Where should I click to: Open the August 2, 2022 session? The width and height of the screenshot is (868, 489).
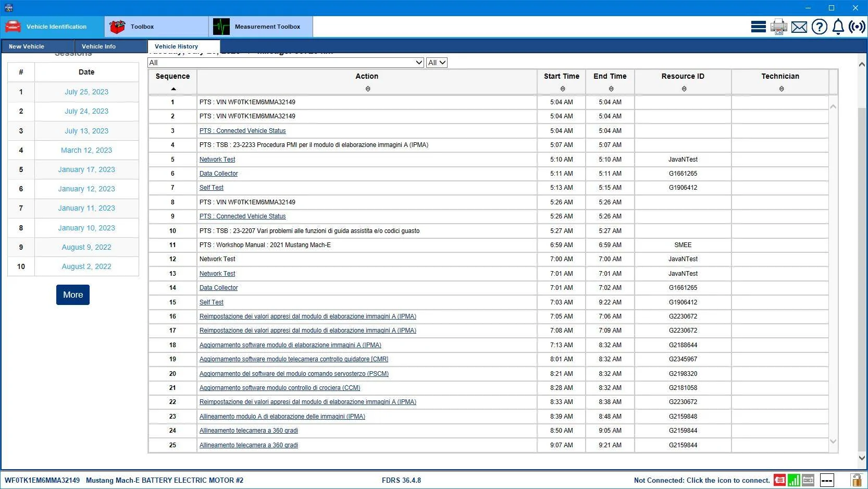pyautogui.click(x=86, y=266)
